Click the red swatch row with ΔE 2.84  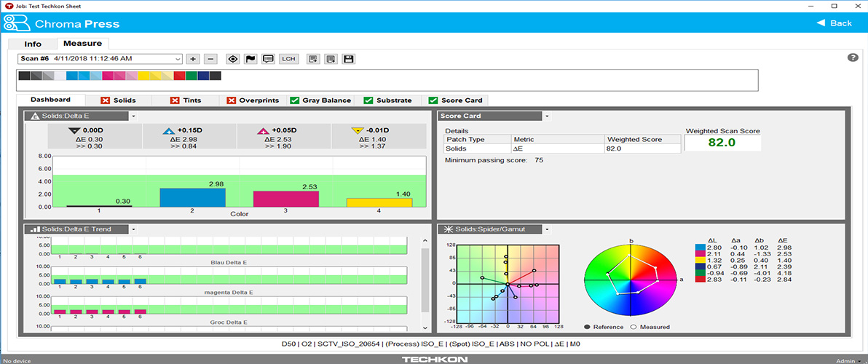(x=745, y=280)
